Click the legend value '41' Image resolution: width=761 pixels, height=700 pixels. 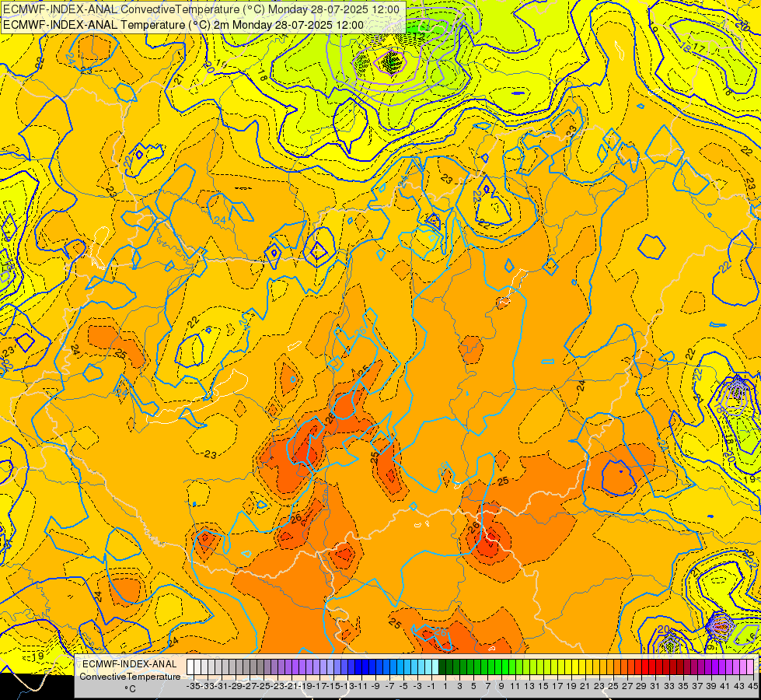[x=725, y=686]
